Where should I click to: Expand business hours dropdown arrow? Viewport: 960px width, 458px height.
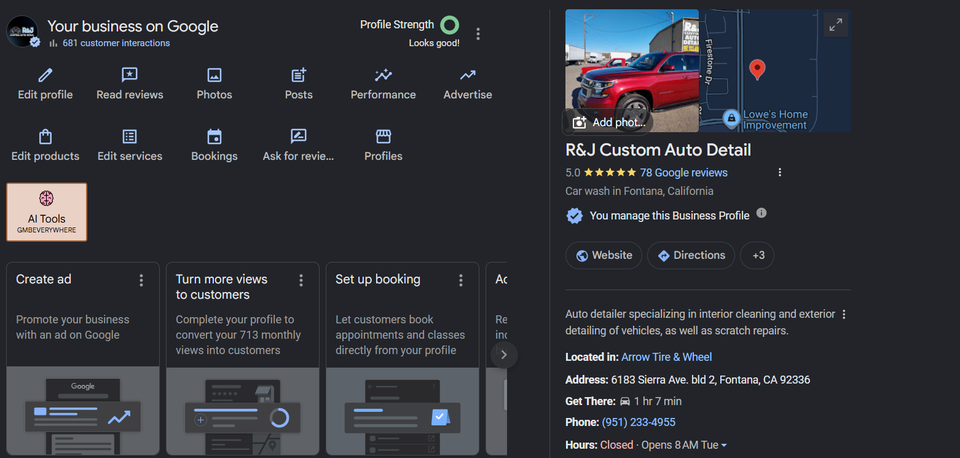[724, 445]
